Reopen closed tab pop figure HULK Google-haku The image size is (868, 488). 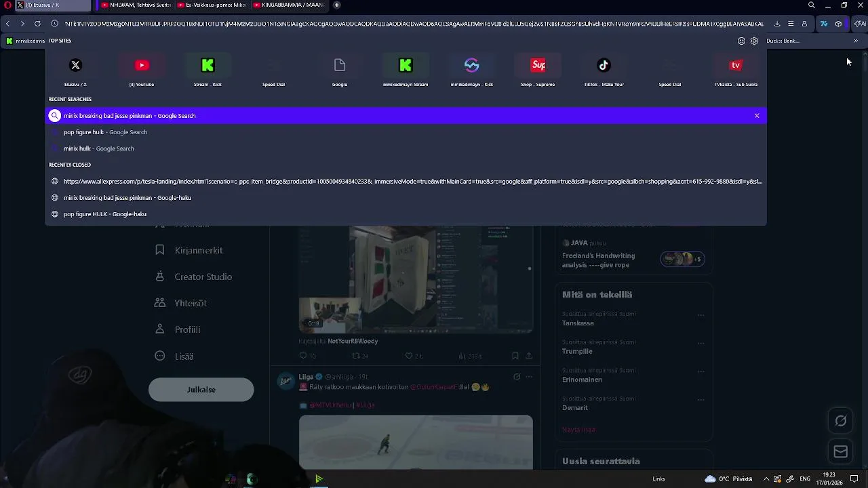(406, 214)
